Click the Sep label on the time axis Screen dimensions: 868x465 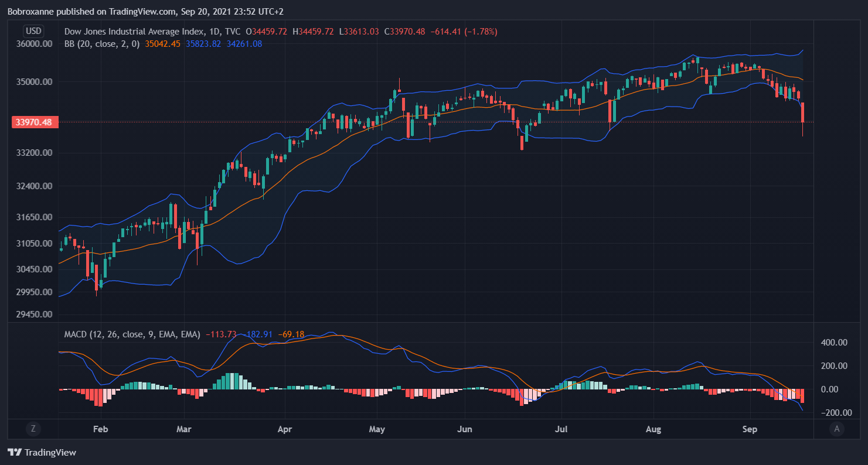(750, 429)
